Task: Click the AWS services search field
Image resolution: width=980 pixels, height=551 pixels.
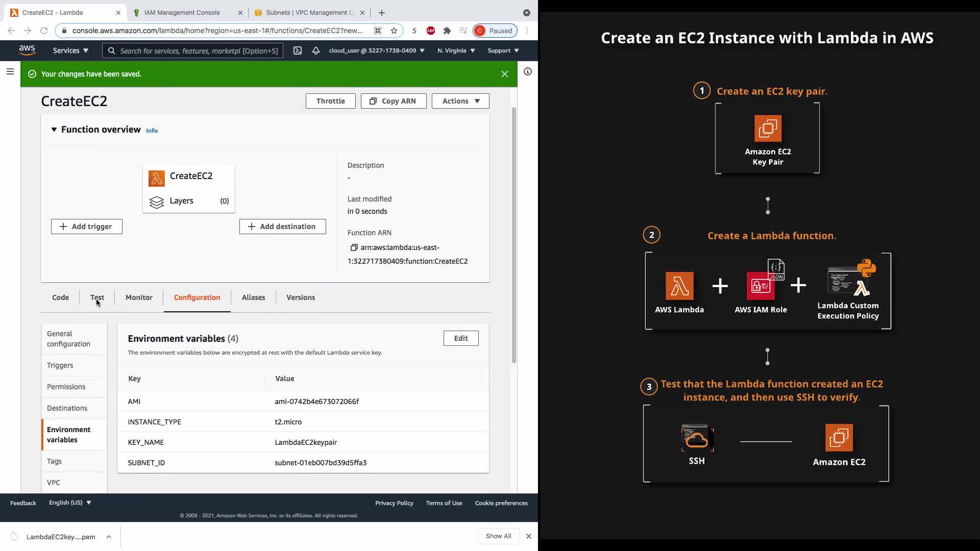Action: coord(193,51)
